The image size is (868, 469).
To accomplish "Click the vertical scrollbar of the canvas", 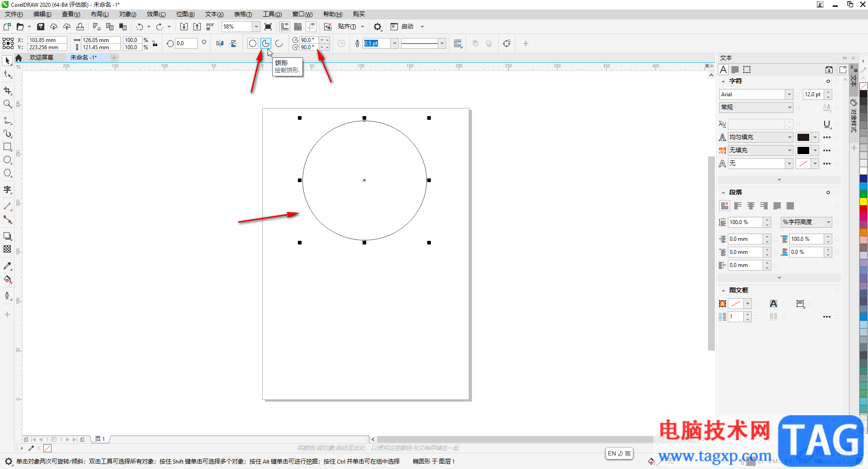I will tap(711, 253).
